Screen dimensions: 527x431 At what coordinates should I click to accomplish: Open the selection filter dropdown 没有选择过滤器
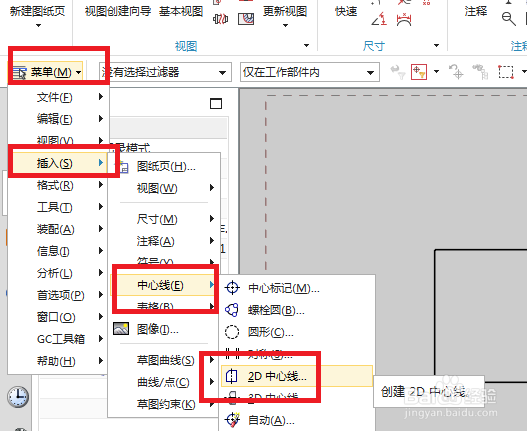click(165, 72)
